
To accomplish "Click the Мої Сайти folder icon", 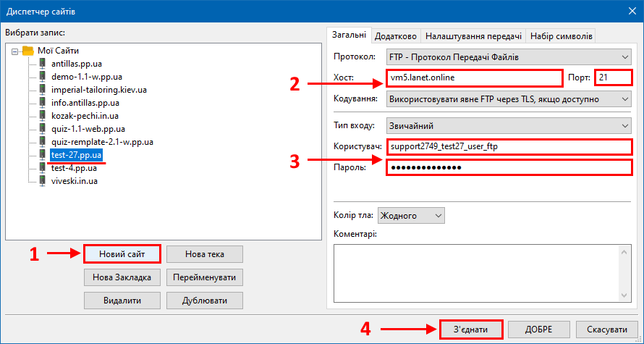I will point(28,51).
